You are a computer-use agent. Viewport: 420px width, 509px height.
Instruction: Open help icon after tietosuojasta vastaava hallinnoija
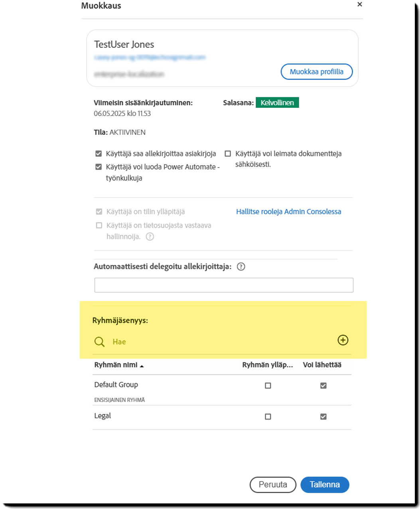(x=150, y=237)
